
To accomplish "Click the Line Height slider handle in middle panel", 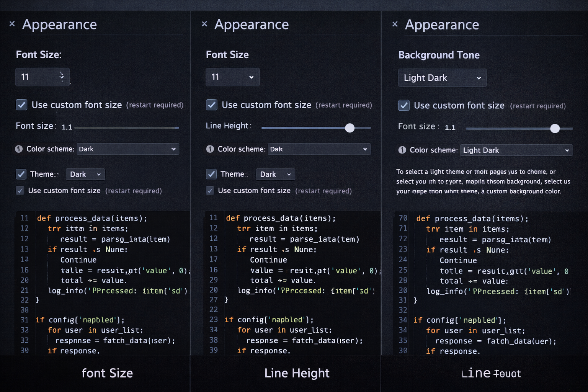I will click(350, 128).
